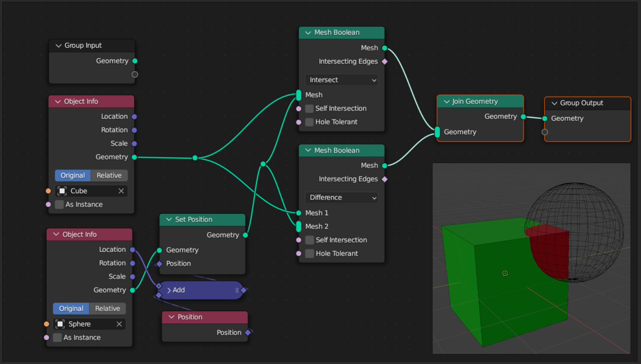Click the Add node output socket
Image resolution: width=641 pixels, height=364 pixels.
click(244, 290)
